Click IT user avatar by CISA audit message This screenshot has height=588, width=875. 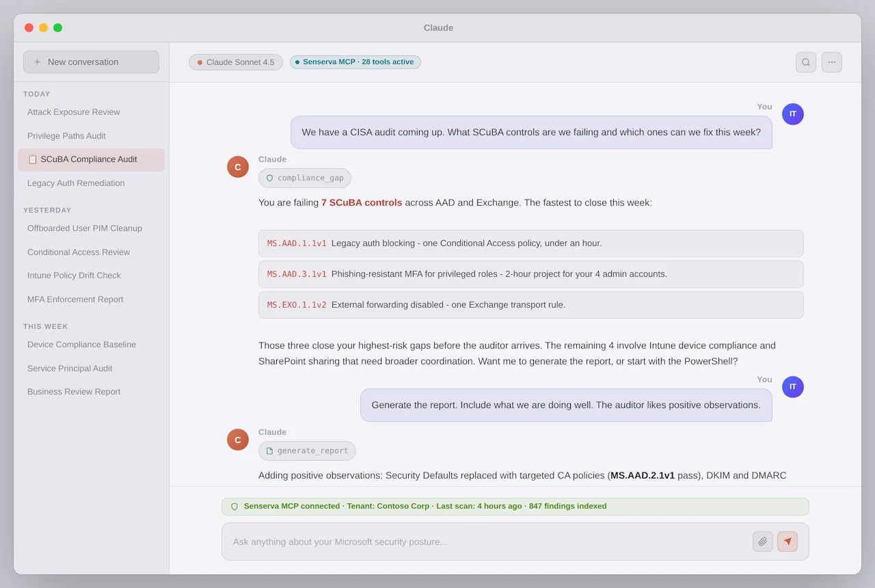click(x=793, y=114)
